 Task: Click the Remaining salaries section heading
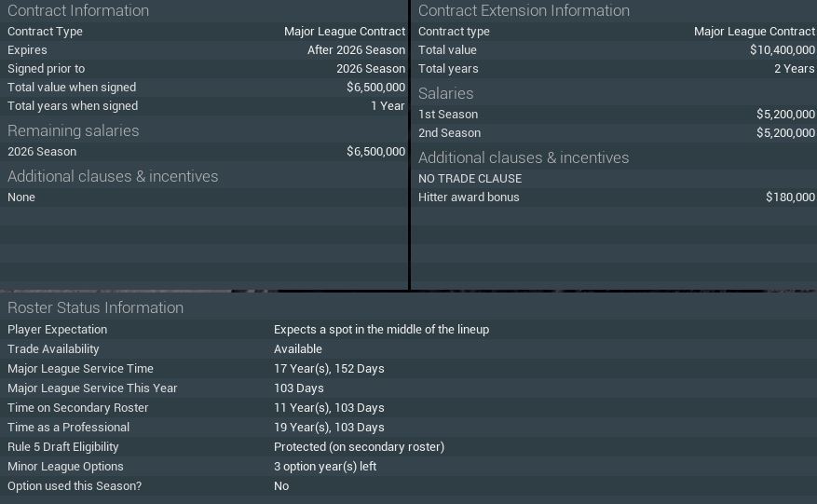click(x=73, y=130)
